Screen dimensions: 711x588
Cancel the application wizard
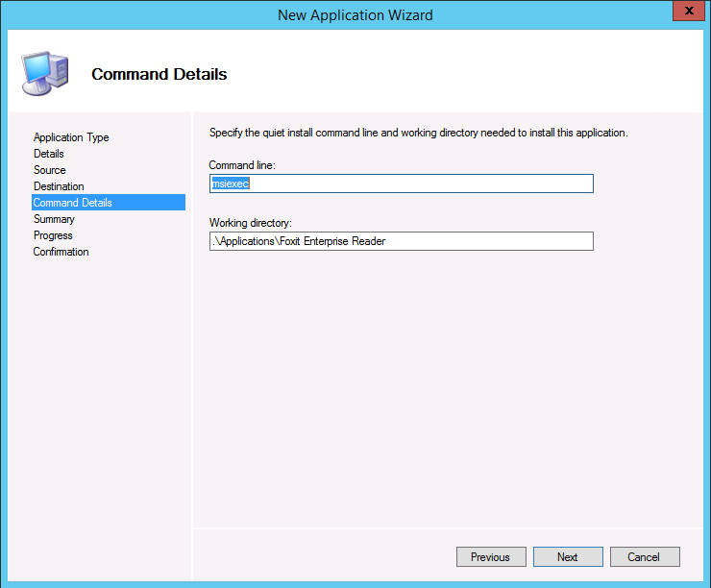tap(643, 557)
